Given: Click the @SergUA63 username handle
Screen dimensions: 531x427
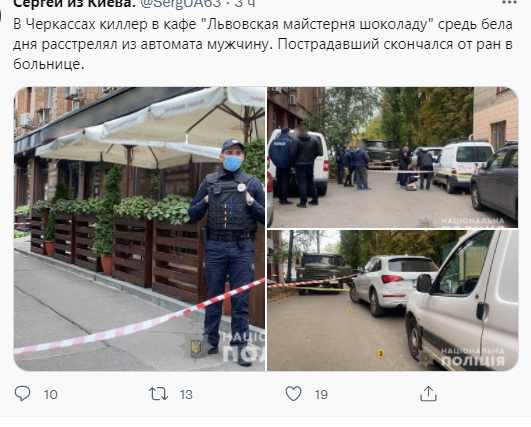Looking at the screenshot, I should (x=180, y=3).
